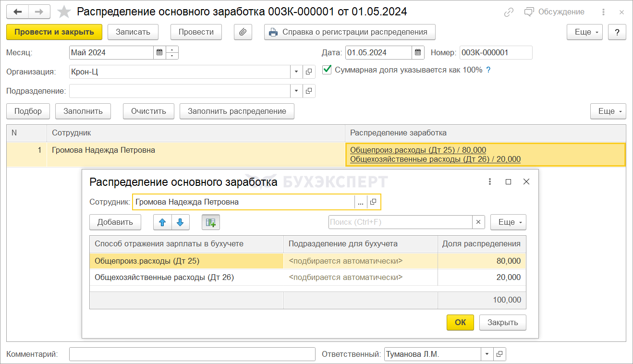
Task: Click the back navigation arrow
Action: 18,12
